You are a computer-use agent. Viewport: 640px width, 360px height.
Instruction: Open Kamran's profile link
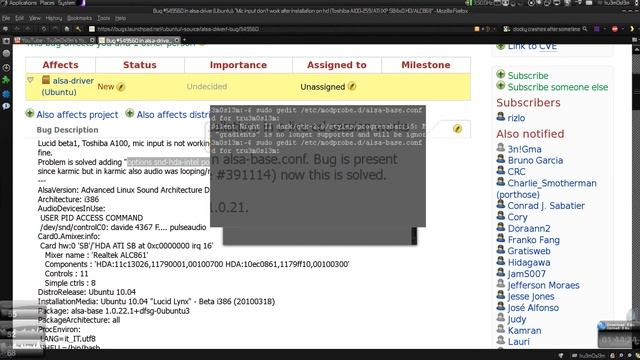pyautogui.click(x=524, y=331)
